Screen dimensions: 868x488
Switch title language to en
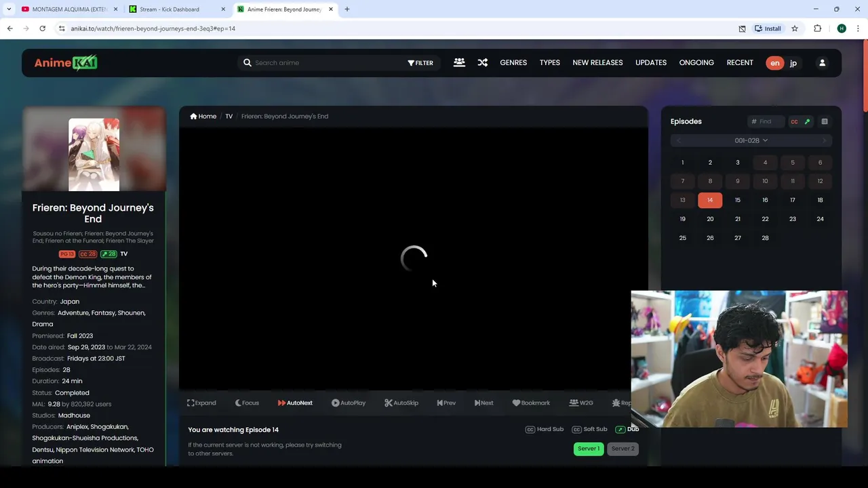click(x=774, y=63)
